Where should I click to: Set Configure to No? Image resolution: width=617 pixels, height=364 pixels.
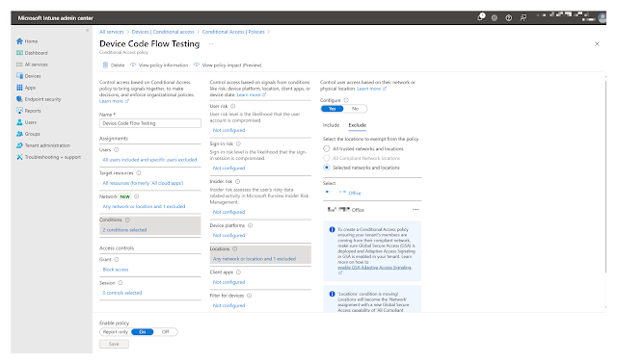tap(356, 109)
